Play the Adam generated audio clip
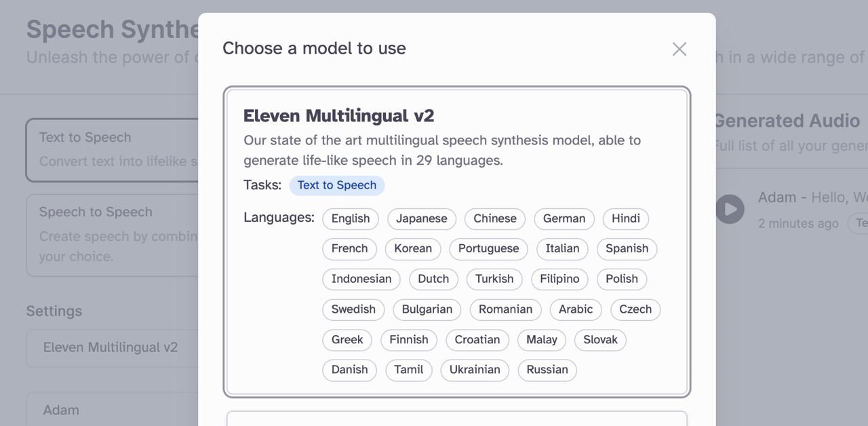This screenshot has height=426, width=868. [x=730, y=209]
